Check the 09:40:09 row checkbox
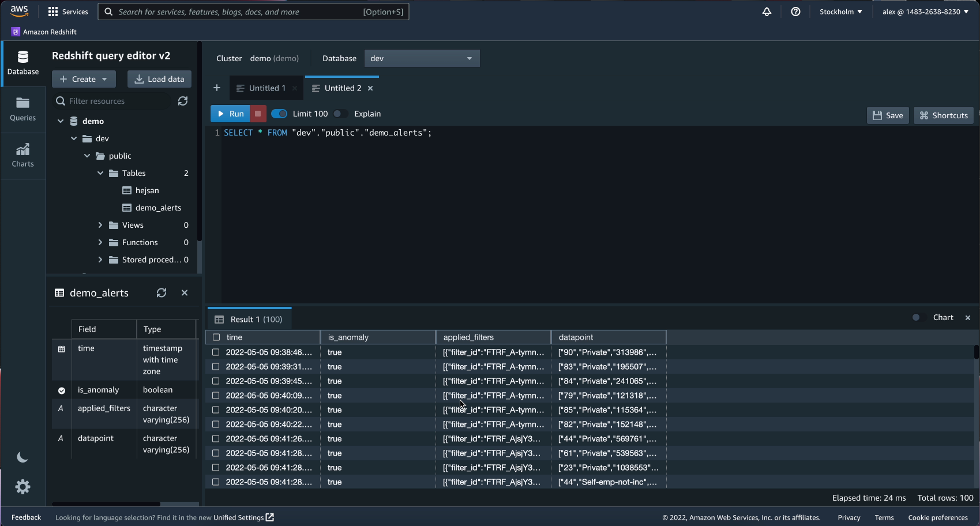The height and width of the screenshot is (526, 980). 216,396
